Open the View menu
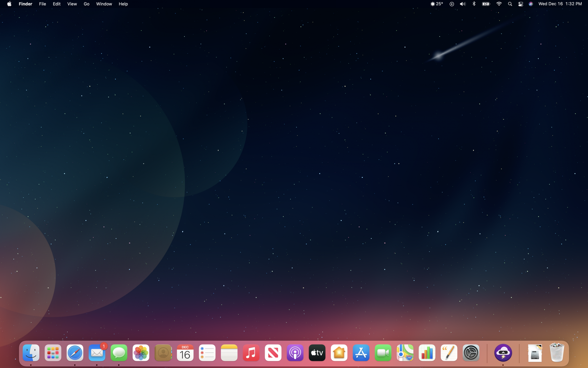Screen dimensions: 588x368 (x=72, y=4)
